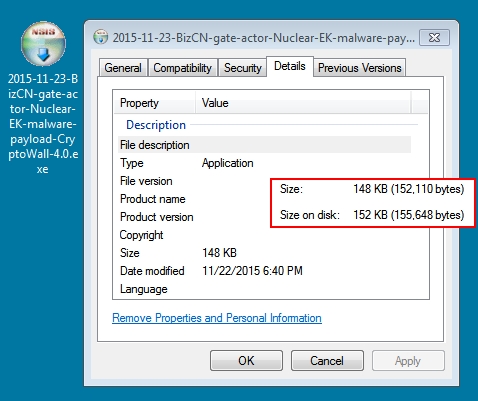Select the NSIS installer desktop icon
Viewport: 478px width, 401px height.
pyautogui.click(x=43, y=43)
